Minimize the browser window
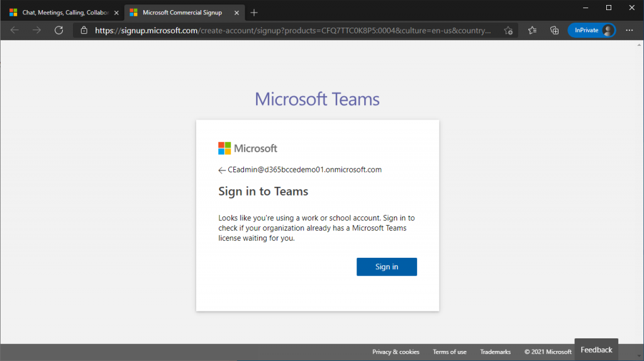 [x=586, y=8]
